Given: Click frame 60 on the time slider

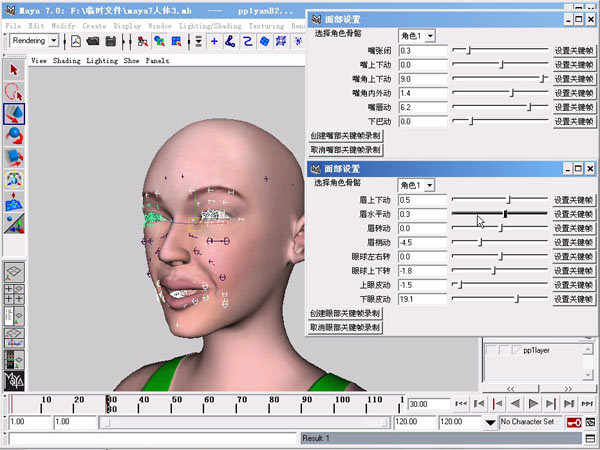Looking at the screenshot, I should pos(204,405).
